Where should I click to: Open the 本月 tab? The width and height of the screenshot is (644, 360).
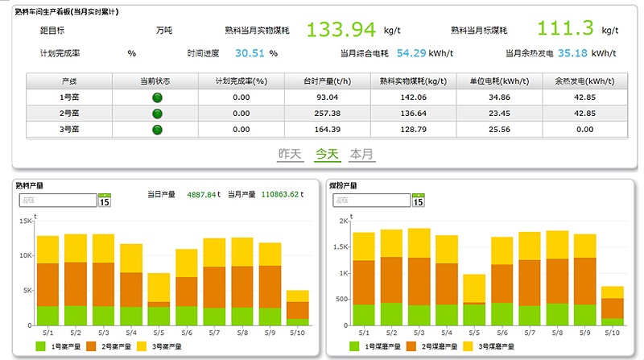coord(361,154)
